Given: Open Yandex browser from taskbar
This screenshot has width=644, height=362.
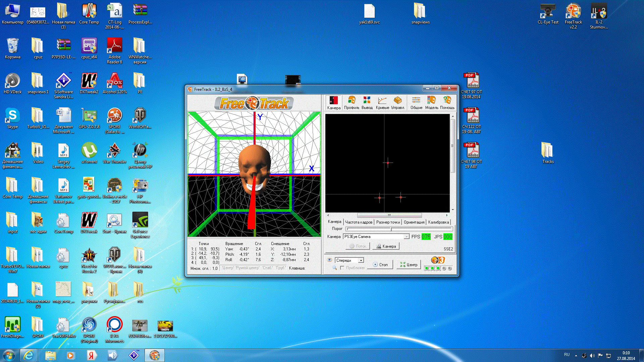Looking at the screenshot, I should pos(91,355).
